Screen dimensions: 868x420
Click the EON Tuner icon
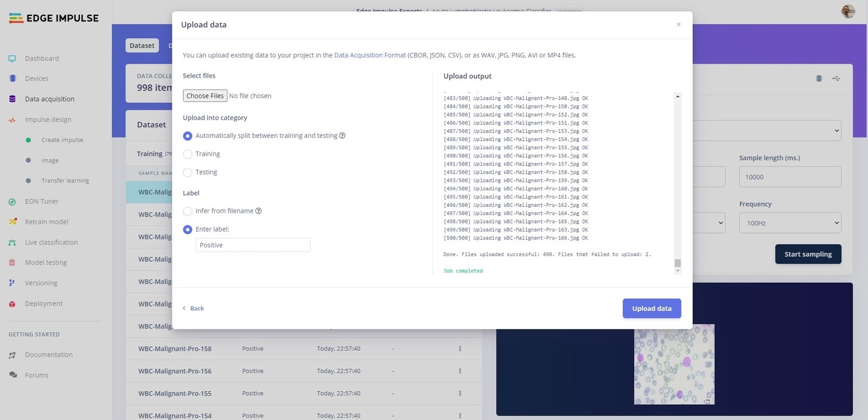point(12,201)
